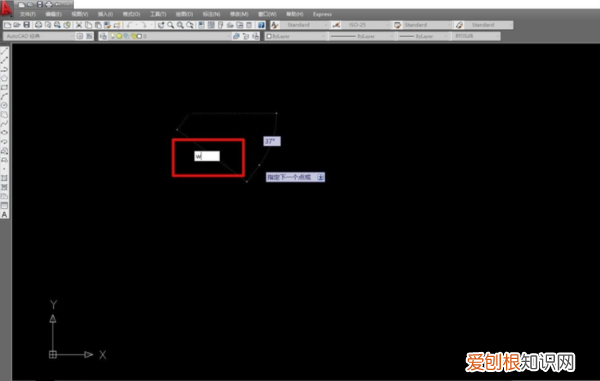Image resolution: width=600 pixels, height=381 pixels.
Task: Open the AutoCAD workspace dropdown
Action: pyautogui.click(x=39, y=36)
